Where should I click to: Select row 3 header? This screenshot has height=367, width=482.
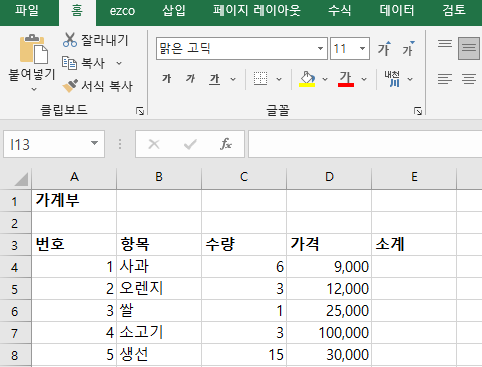pyautogui.click(x=15, y=245)
